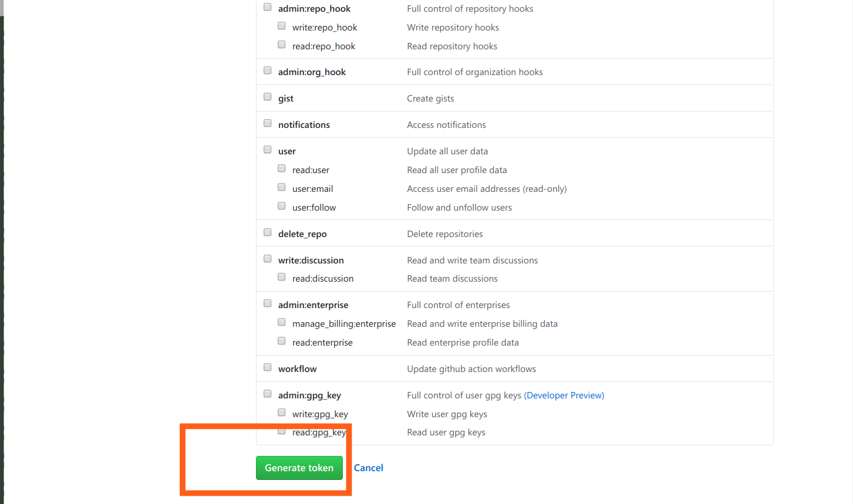Select the delete_repo scope checkbox
Screen dimensions: 853x504
pyautogui.click(x=268, y=233)
